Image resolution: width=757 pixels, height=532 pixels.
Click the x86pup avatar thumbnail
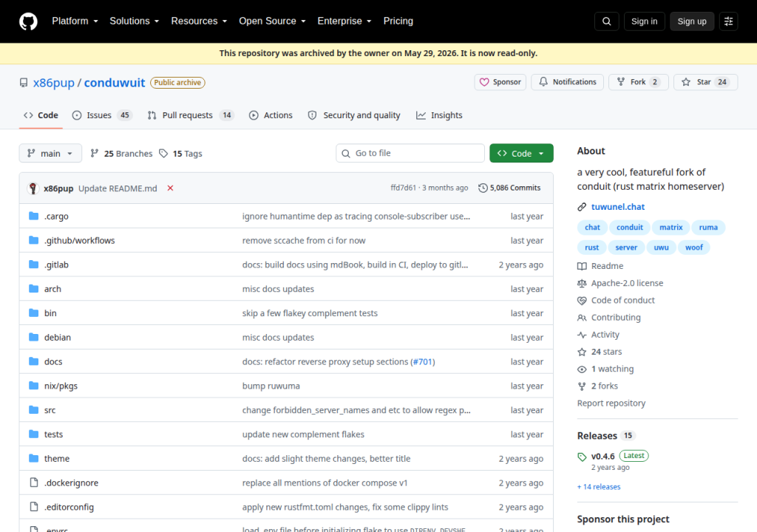(33, 188)
